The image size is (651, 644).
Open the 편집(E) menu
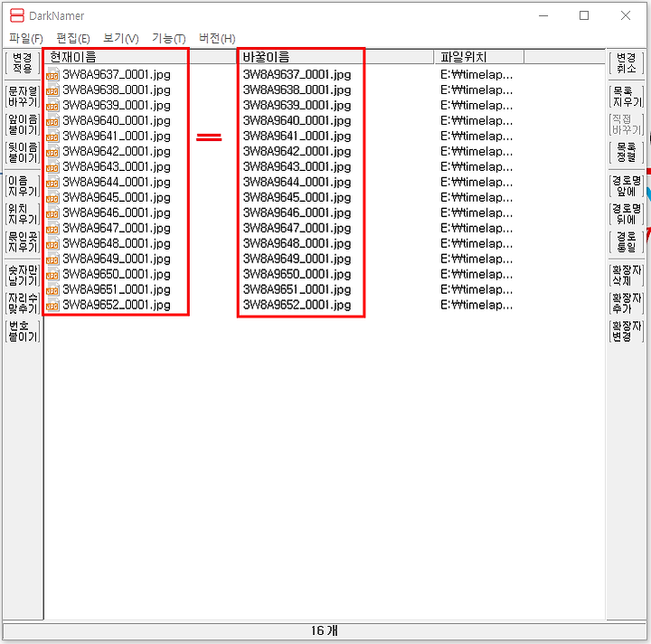[73, 39]
